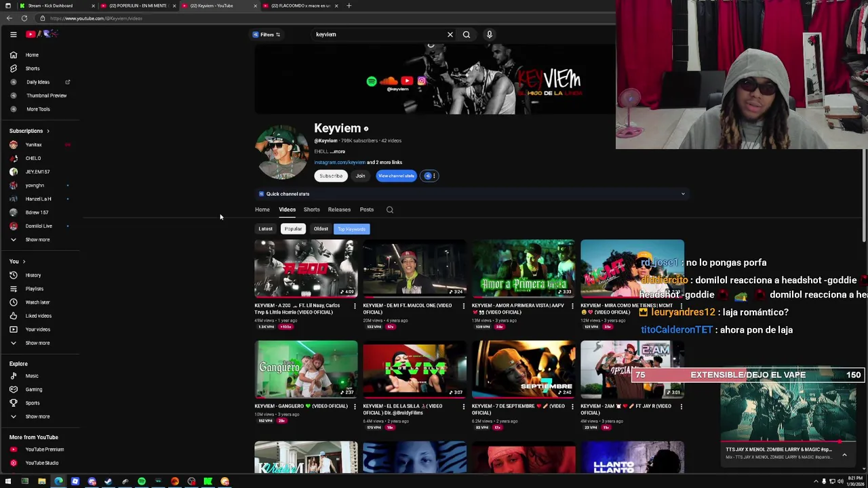This screenshot has width=868, height=488.
Task: Open YouTube Premium link
Action: click(x=44, y=449)
